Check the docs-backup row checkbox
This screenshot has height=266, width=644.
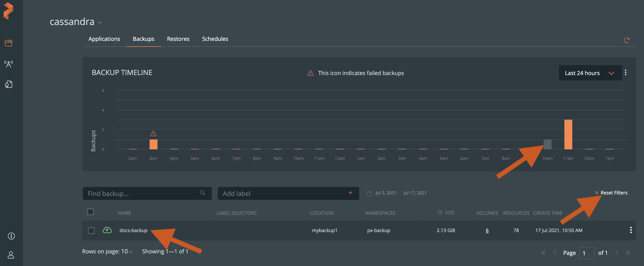[91, 230]
